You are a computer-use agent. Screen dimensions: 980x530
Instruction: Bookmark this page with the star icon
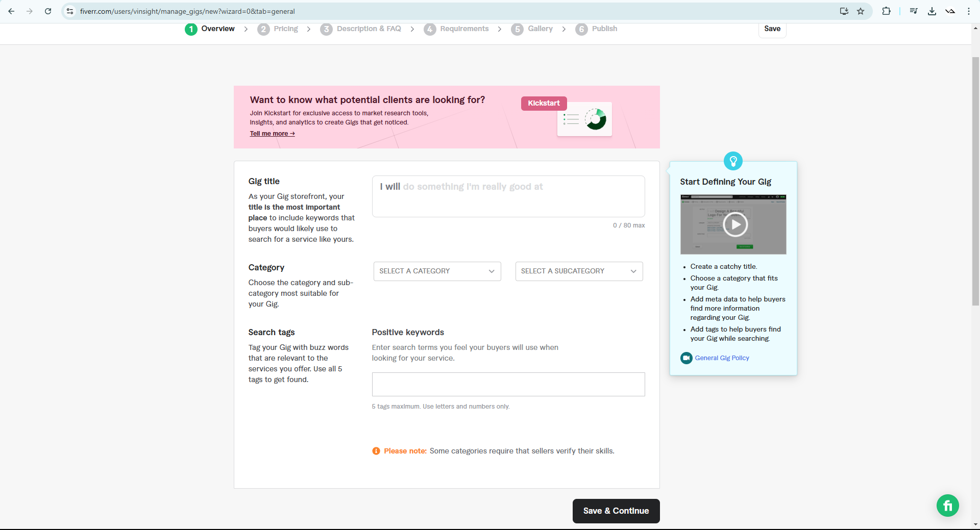861,11
